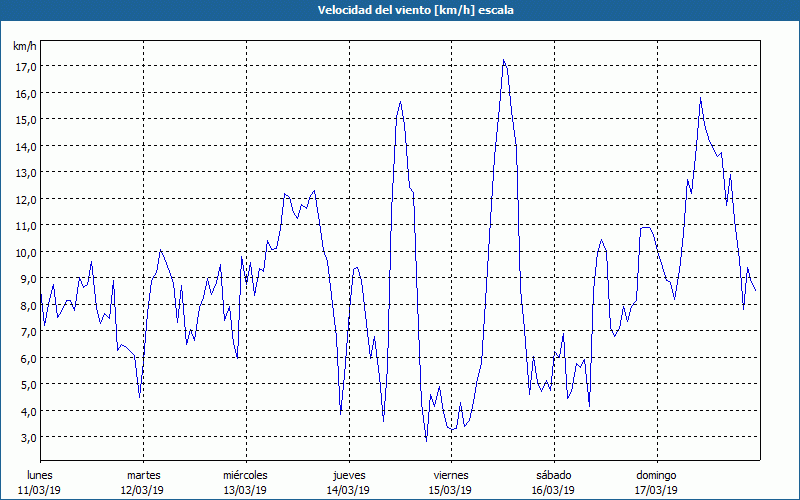The width and height of the screenshot is (800, 500).
Task: Click the 'domingo' day label
Action: tap(656, 475)
